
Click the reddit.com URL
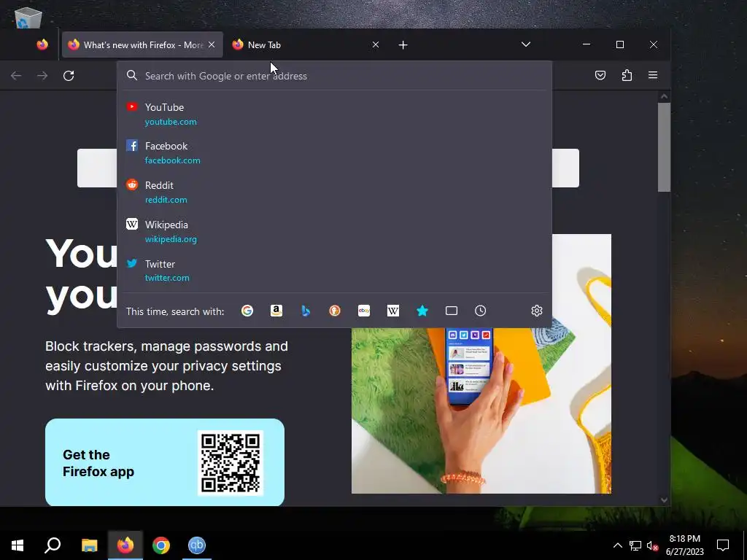pyautogui.click(x=166, y=200)
